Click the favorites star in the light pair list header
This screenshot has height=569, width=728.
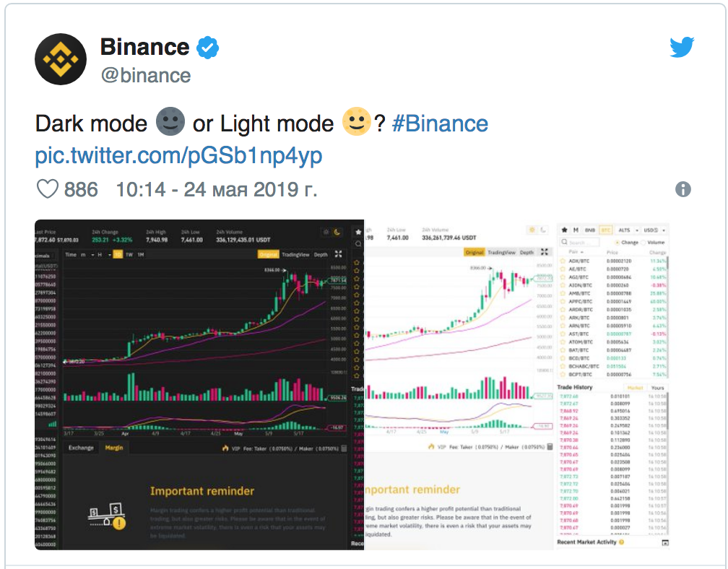coord(564,230)
